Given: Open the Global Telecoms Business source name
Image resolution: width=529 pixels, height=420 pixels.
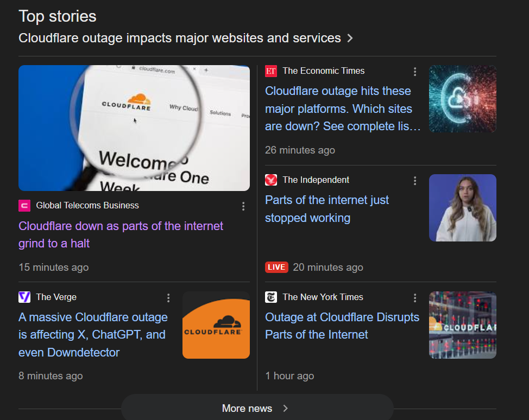Looking at the screenshot, I should [87, 205].
